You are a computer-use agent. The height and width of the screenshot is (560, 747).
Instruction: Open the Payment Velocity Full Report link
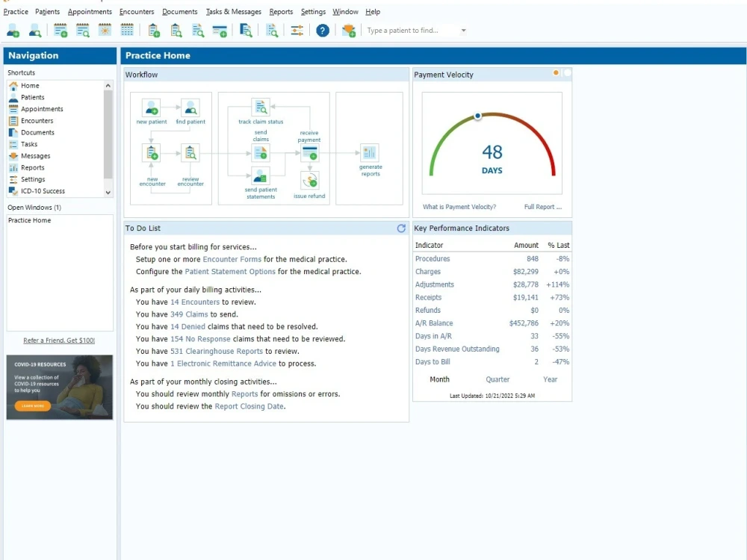click(x=542, y=207)
